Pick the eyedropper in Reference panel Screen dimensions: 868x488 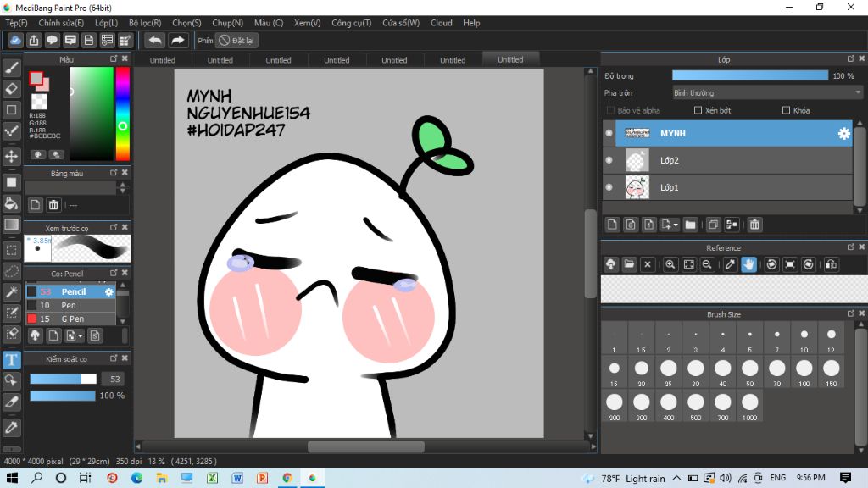pyautogui.click(x=730, y=264)
